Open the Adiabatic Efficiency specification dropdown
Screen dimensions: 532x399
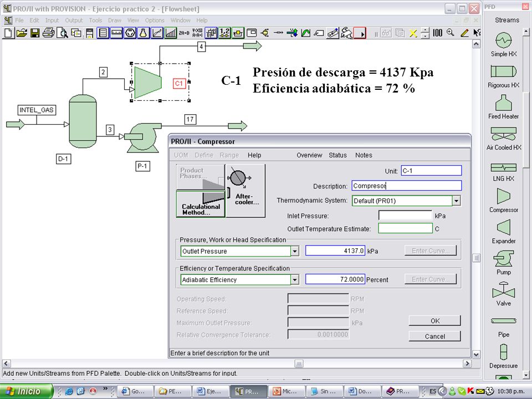295,279
